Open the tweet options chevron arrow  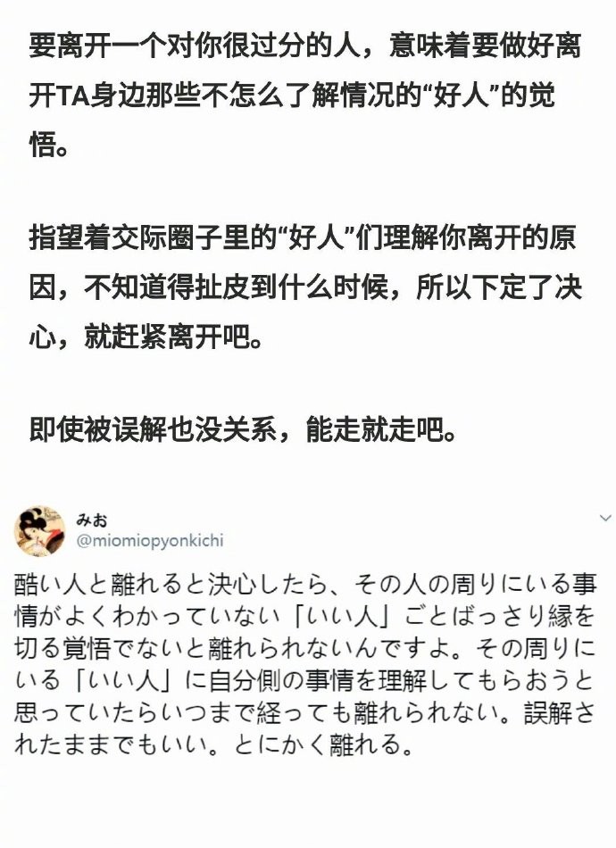click(x=605, y=519)
